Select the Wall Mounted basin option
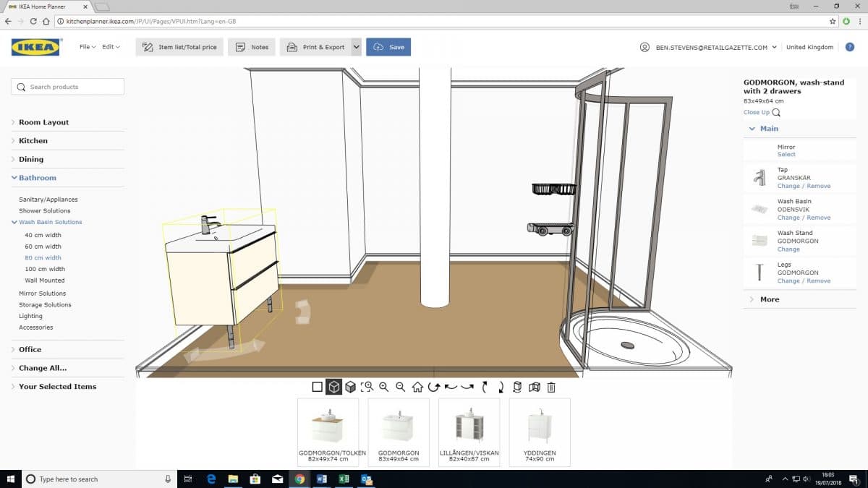This screenshot has width=868, height=488. (44, 280)
